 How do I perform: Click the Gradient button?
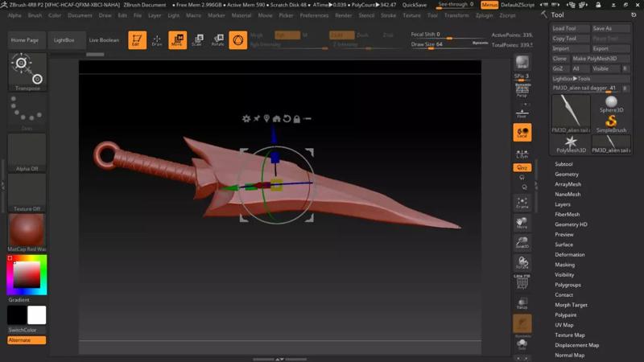(19, 299)
